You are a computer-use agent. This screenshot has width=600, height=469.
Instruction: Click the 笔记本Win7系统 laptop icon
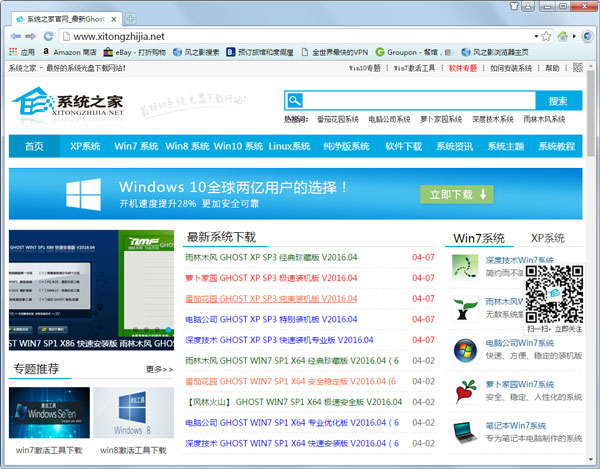[465, 432]
